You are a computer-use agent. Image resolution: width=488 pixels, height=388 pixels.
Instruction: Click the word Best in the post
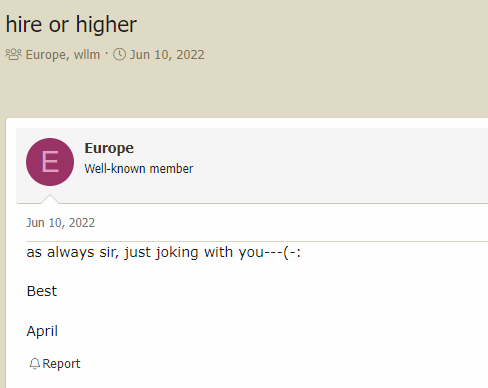click(x=42, y=291)
